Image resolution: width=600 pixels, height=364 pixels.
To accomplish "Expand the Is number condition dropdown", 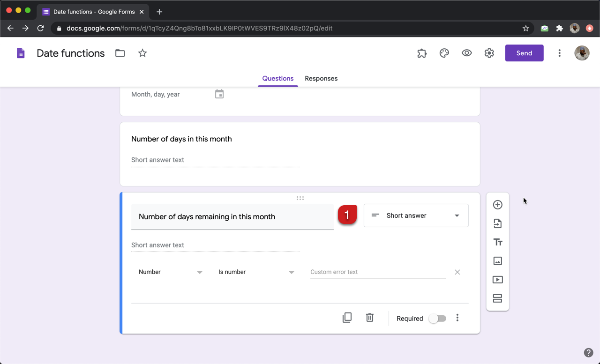I will [x=257, y=272].
